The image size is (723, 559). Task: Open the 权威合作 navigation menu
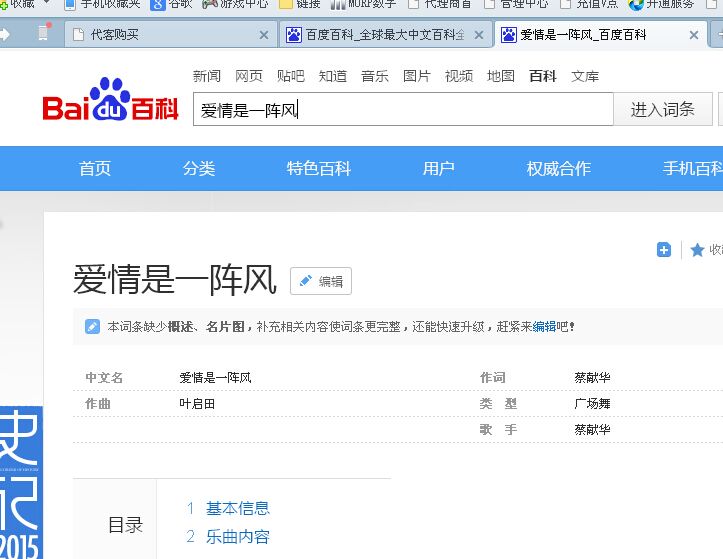point(558,168)
